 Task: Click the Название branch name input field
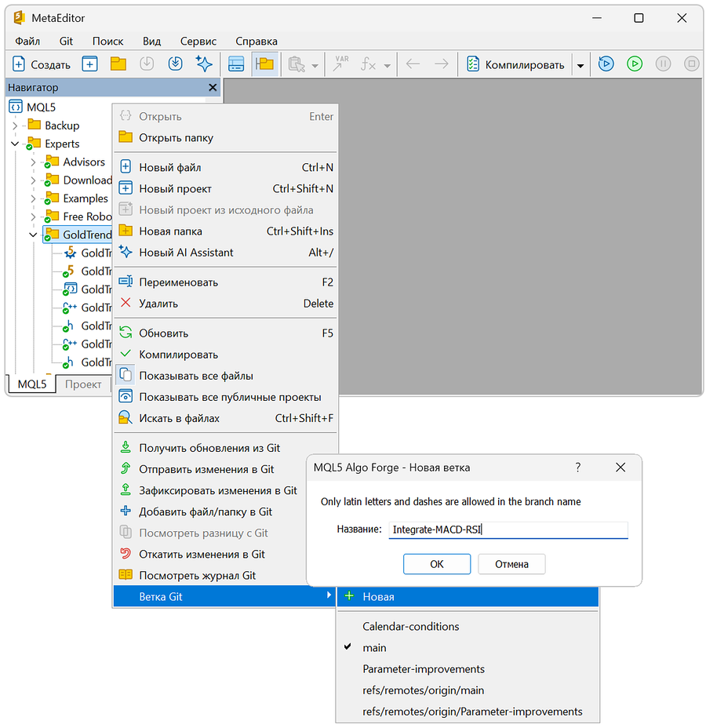508,530
